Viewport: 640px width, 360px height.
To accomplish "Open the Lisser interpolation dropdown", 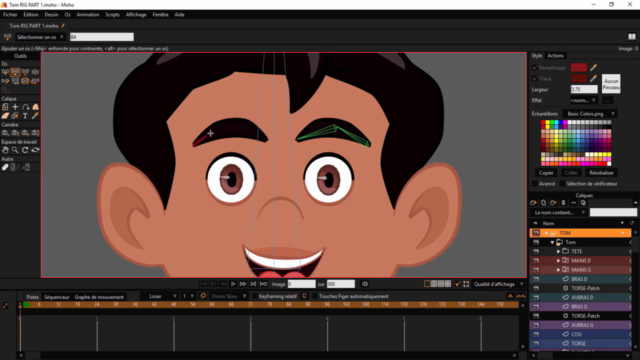I will click(160, 296).
